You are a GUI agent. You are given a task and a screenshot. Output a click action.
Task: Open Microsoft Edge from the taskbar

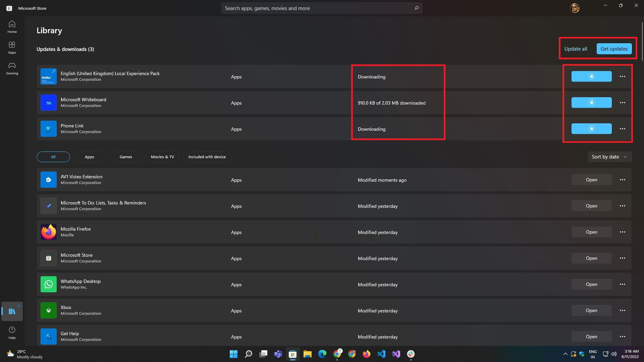coord(322,354)
